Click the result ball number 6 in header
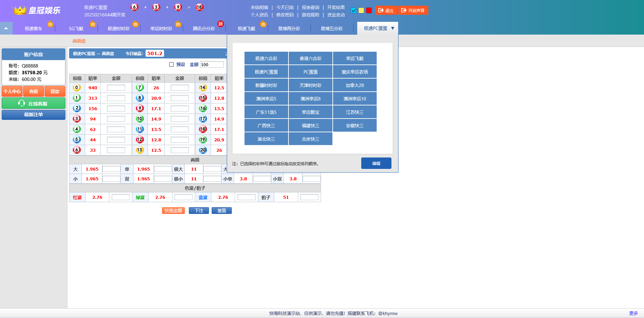Screen dimensions: 644x318 pos(134,7)
